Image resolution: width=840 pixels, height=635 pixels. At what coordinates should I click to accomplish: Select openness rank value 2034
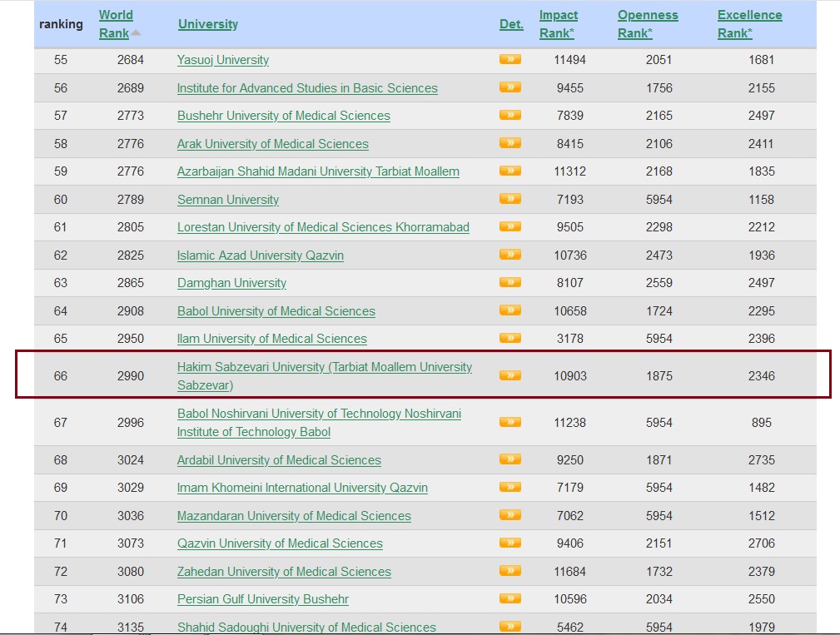coord(659,598)
